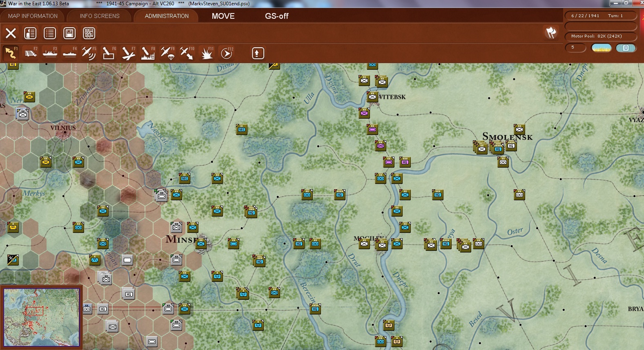Activate Rail movement mode (F2)

tap(31, 53)
